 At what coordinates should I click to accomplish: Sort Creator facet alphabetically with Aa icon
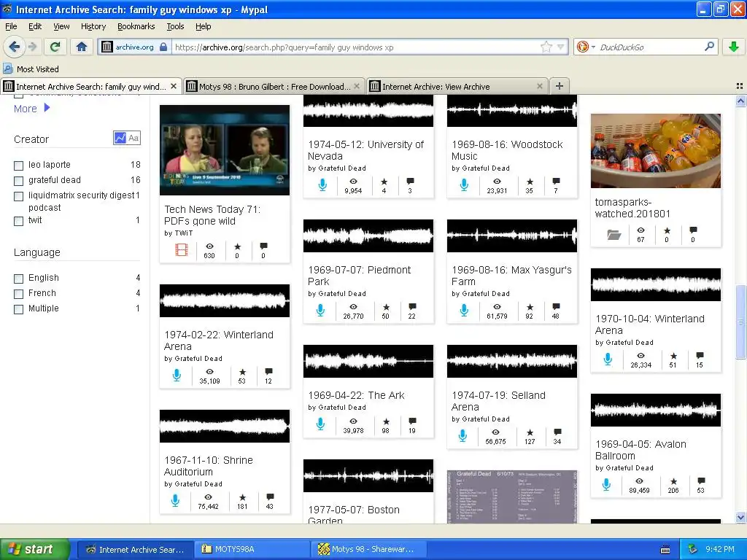click(x=134, y=138)
